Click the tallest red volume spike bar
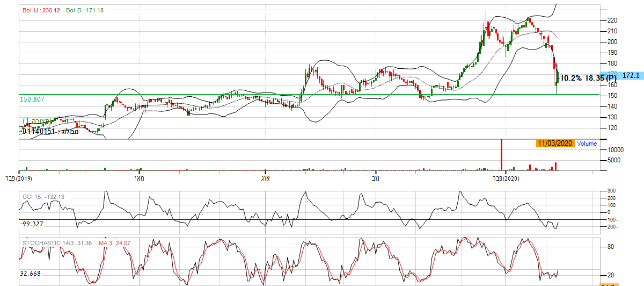Viewport: 644px width, 286px height. 501,155
